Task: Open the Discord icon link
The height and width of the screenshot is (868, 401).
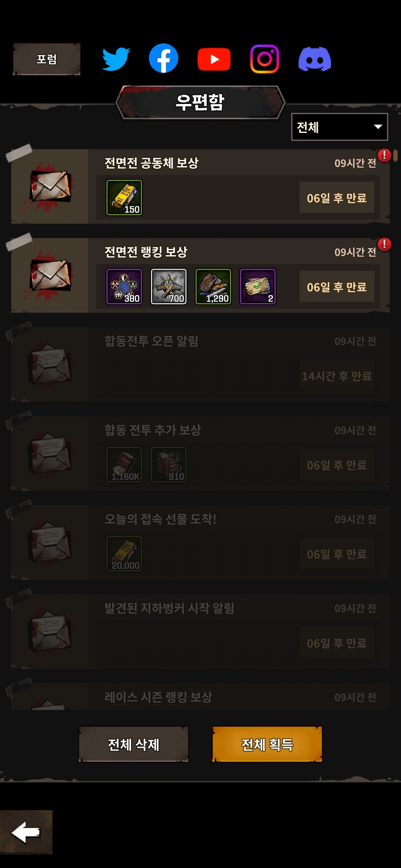Action: (x=315, y=59)
